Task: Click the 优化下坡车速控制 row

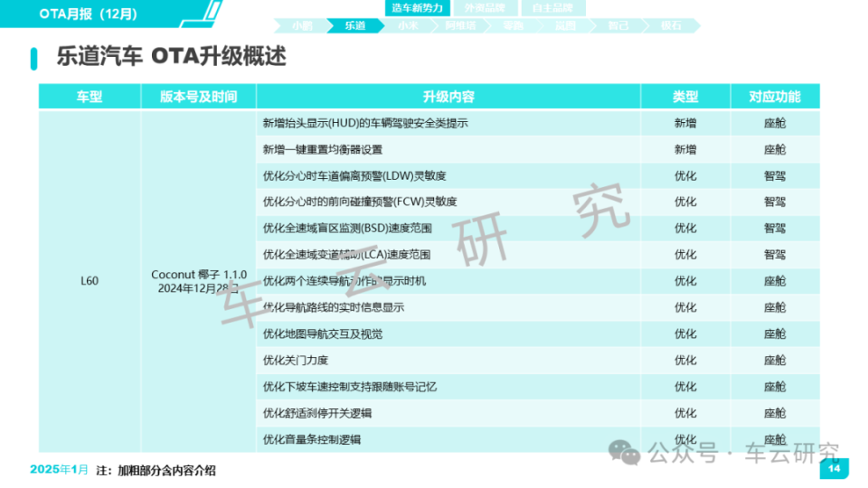Action: (x=448, y=387)
